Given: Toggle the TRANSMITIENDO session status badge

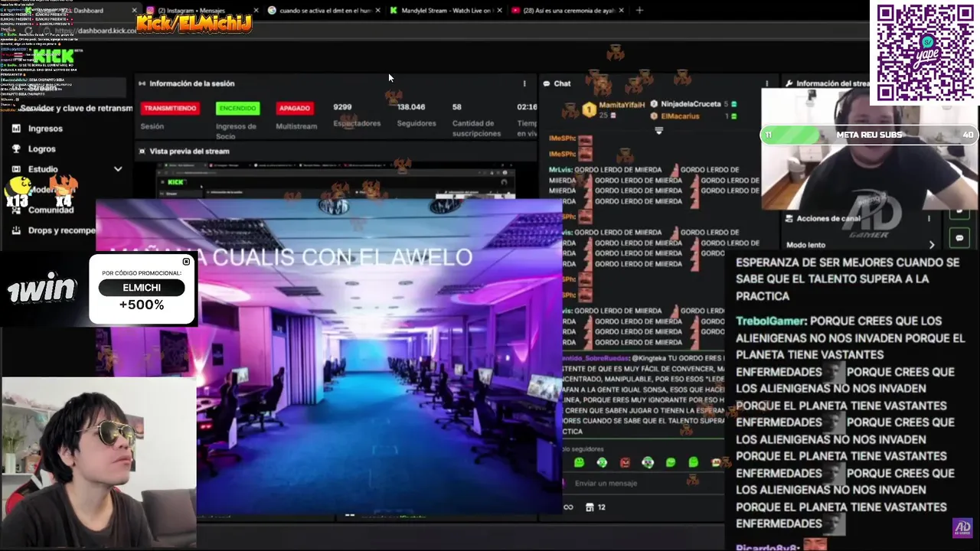Looking at the screenshot, I should [x=170, y=108].
